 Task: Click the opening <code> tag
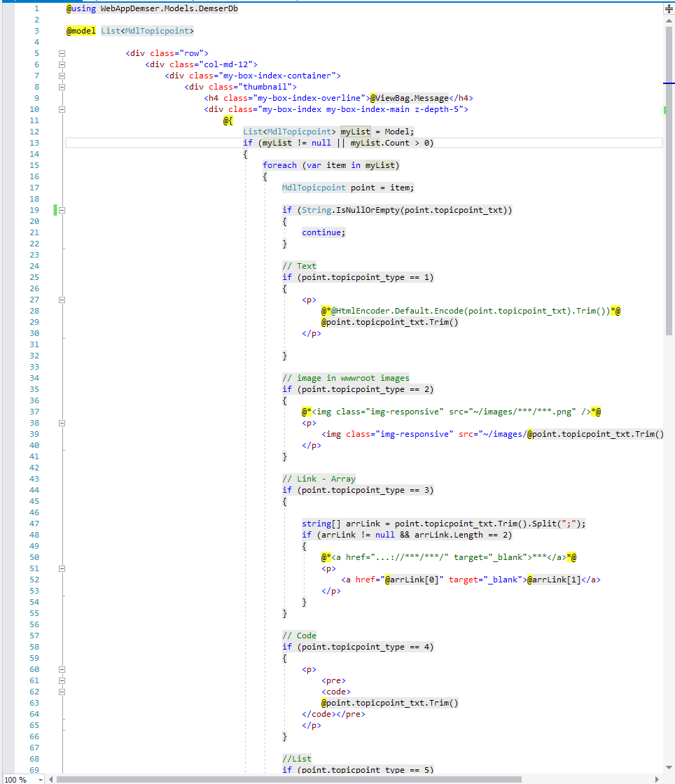pyautogui.click(x=336, y=692)
